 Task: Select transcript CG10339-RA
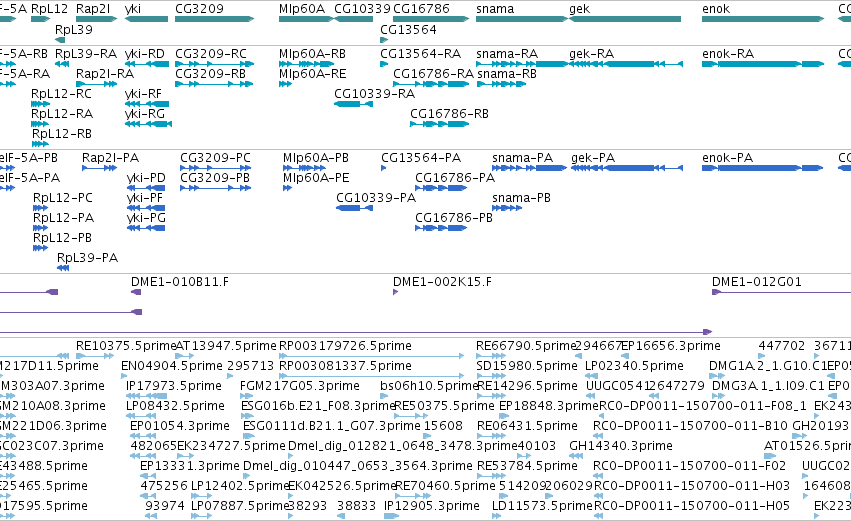(374, 94)
